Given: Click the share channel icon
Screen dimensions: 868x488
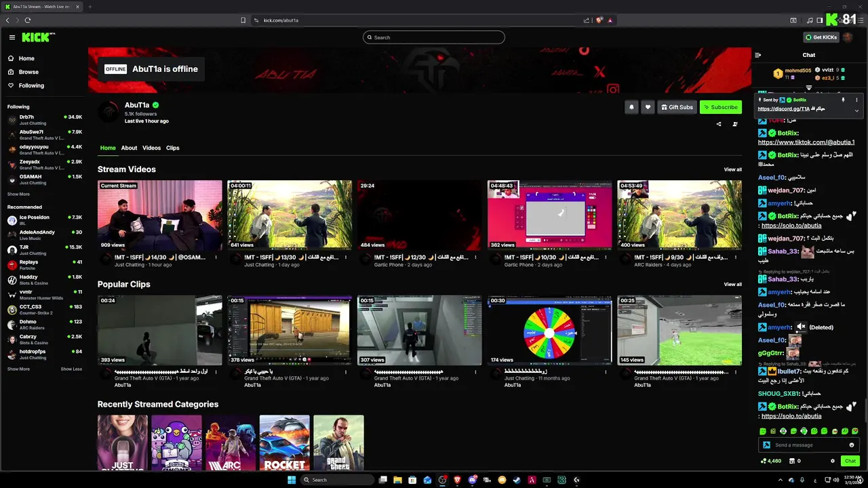Looking at the screenshot, I should [719, 124].
